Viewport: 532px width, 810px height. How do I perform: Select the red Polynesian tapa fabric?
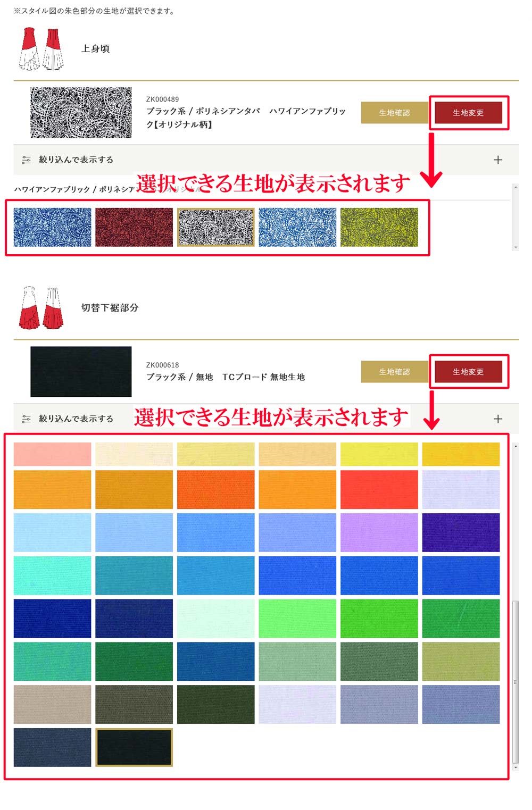tap(134, 227)
